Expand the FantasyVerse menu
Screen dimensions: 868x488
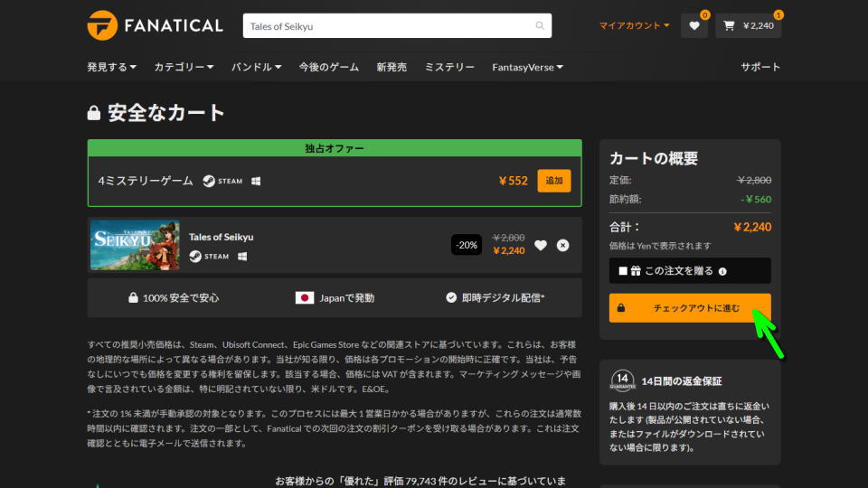click(x=527, y=67)
